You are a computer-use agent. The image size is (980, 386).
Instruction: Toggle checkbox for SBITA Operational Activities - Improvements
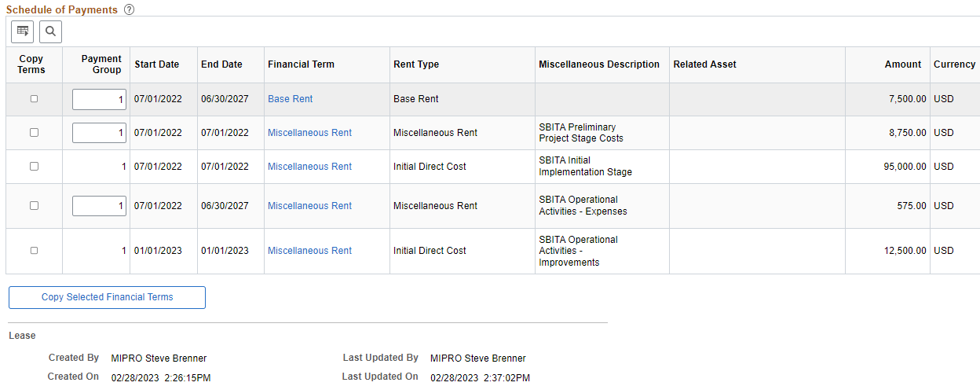point(34,251)
